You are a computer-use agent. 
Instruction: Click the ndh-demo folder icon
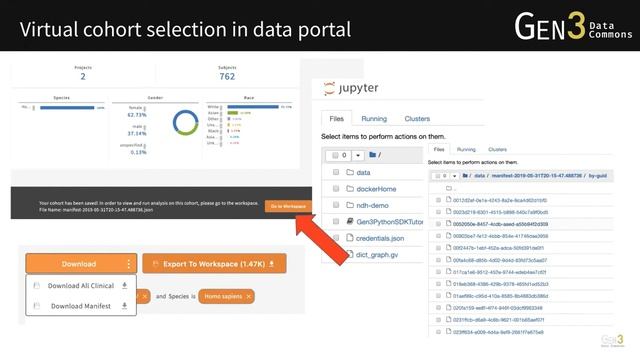[350, 205]
